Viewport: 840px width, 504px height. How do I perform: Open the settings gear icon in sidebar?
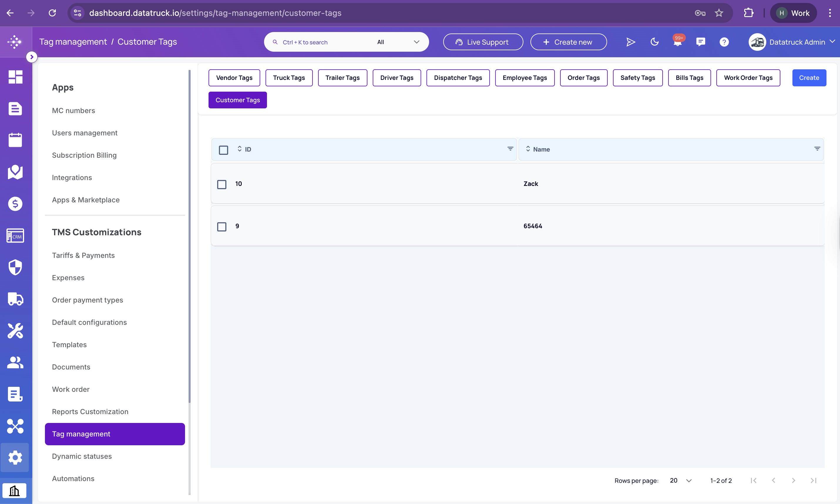coord(15,458)
